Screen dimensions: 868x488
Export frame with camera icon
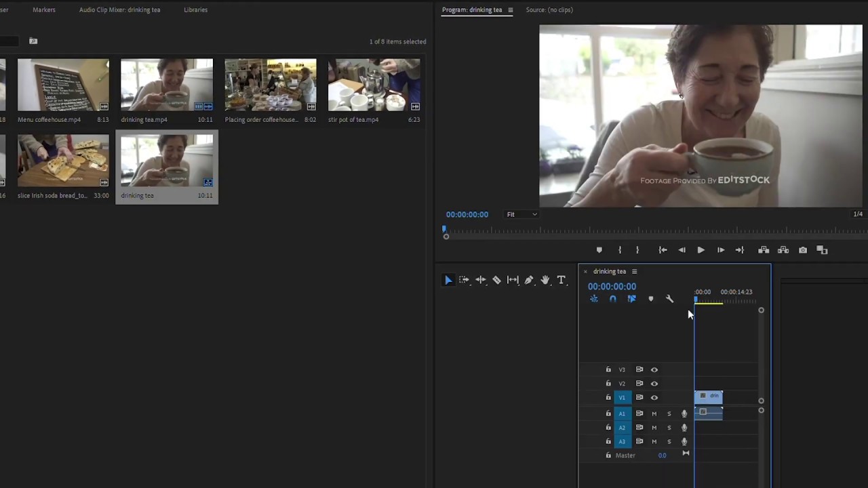tap(803, 250)
